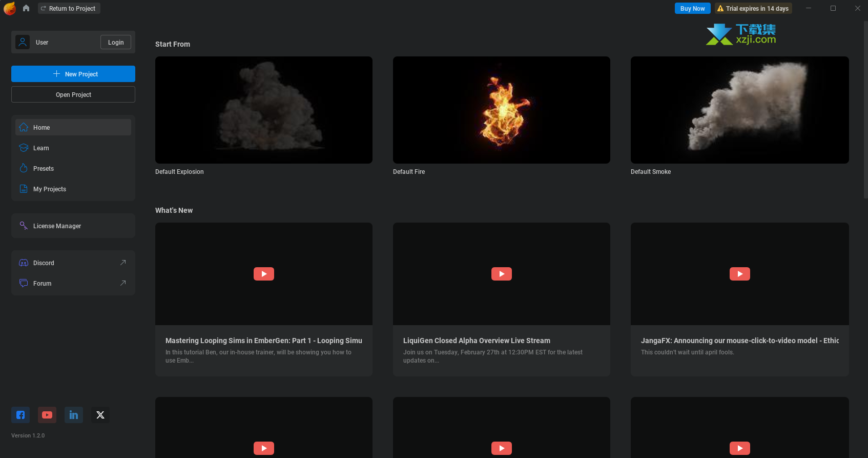The image size is (868, 458).
Task: Click the Version 1.2.0 label
Action: coord(28,435)
